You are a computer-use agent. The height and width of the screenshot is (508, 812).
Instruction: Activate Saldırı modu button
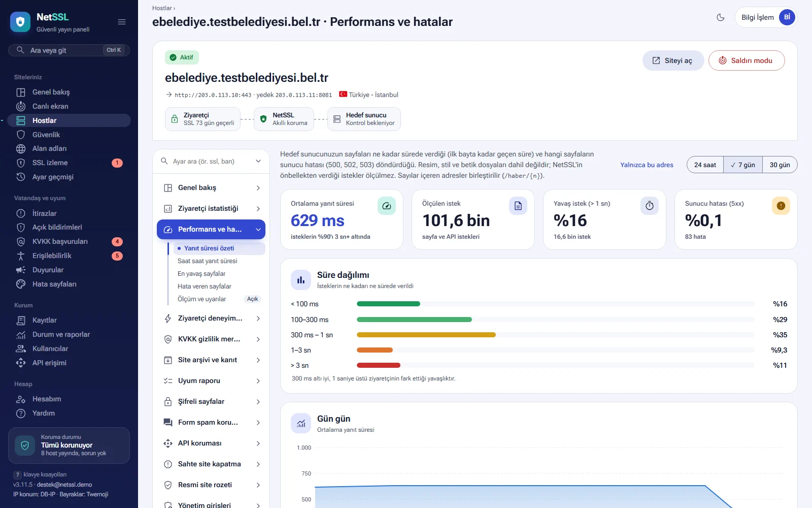coord(747,60)
